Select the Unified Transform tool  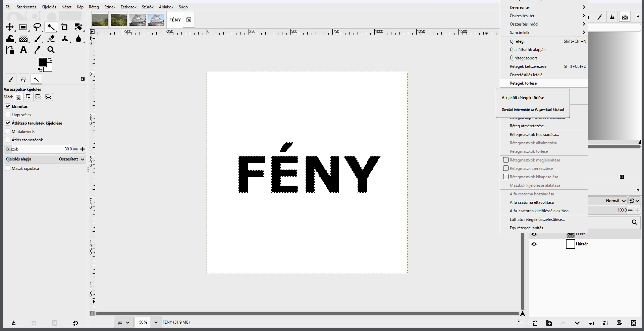(78, 27)
